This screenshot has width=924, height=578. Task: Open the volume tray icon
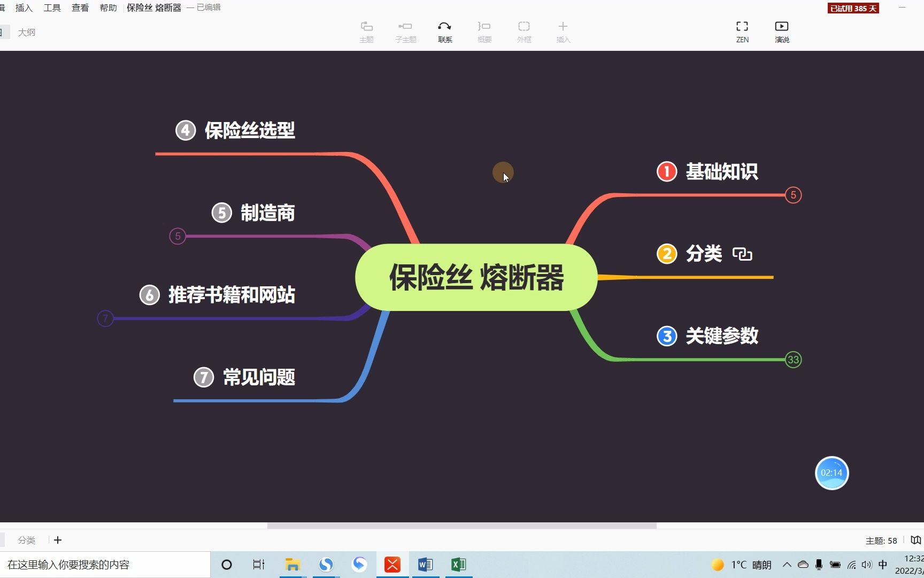(866, 565)
